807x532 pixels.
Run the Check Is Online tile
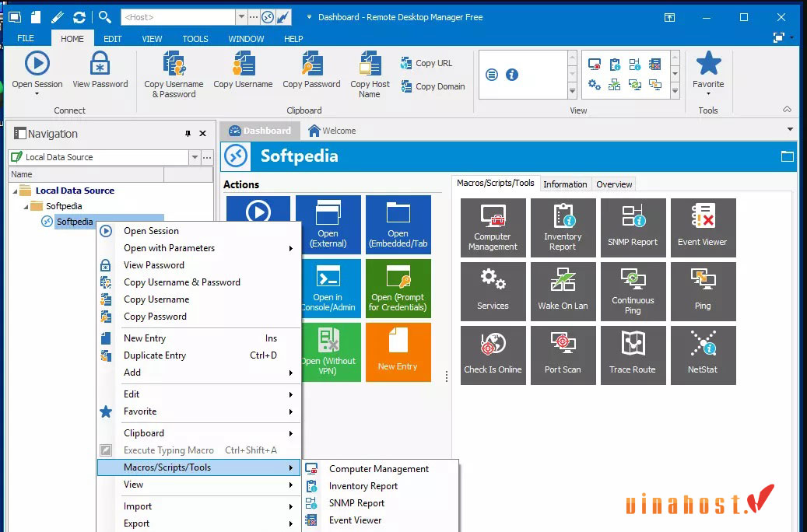point(493,355)
